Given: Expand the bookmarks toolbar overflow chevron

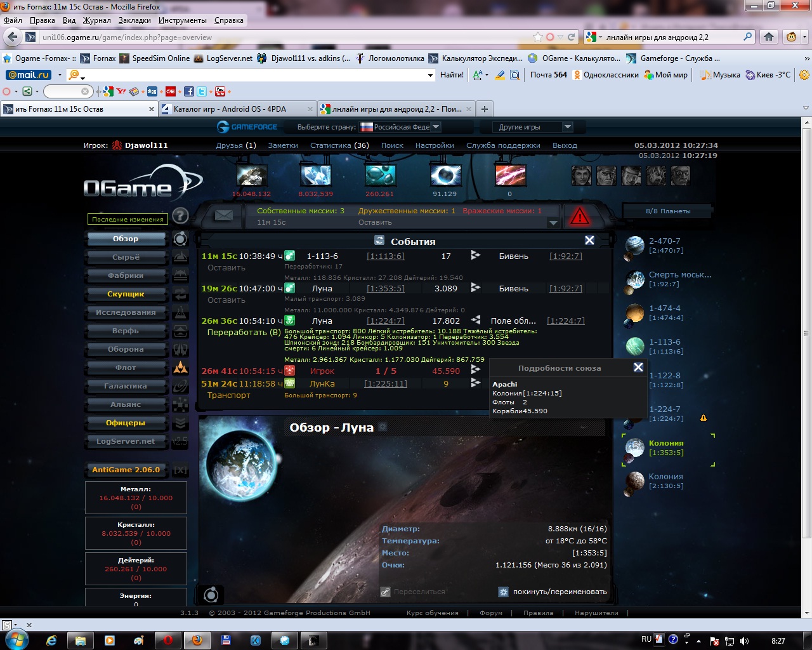Looking at the screenshot, I should point(806,58).
